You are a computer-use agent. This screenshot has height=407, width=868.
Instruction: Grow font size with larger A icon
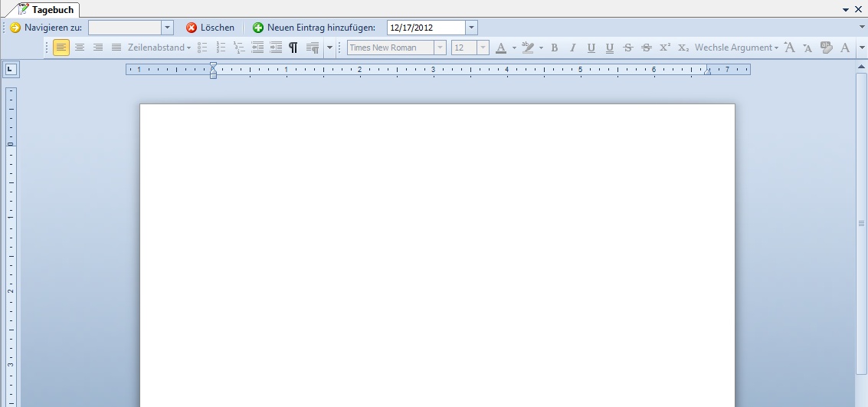(790, 48)
